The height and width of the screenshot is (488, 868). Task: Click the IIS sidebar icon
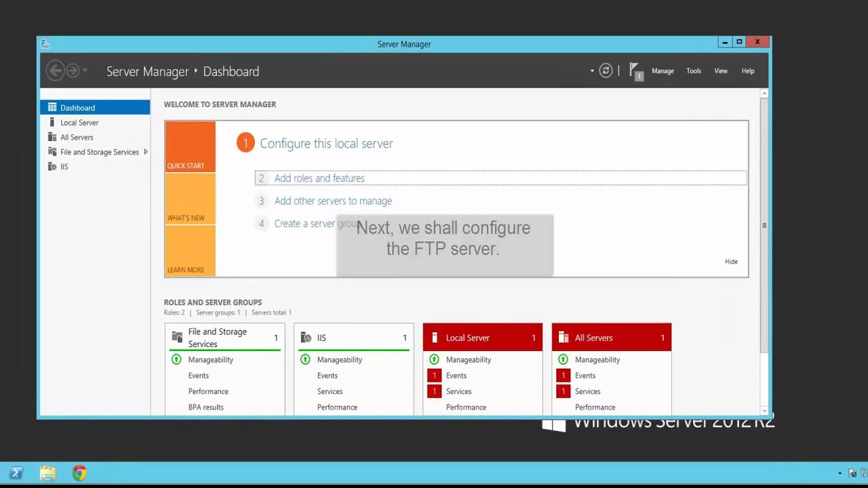click(x=52, y=167)
